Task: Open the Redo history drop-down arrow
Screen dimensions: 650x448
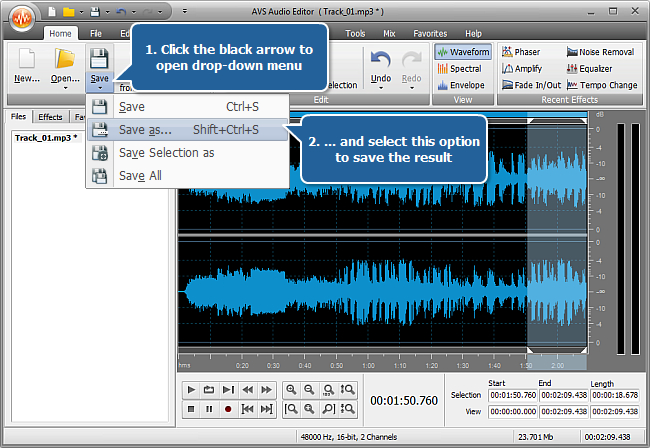Action: coord(412,88)
